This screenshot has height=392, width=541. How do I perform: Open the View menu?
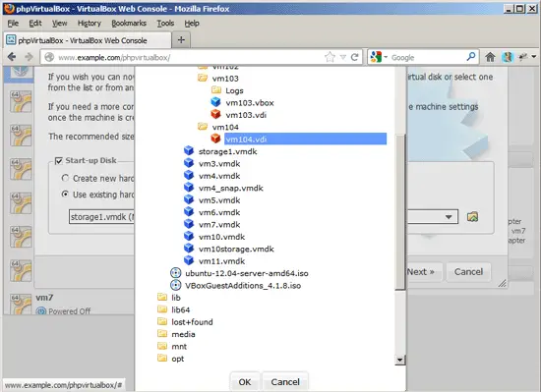[x=59, y=23]
